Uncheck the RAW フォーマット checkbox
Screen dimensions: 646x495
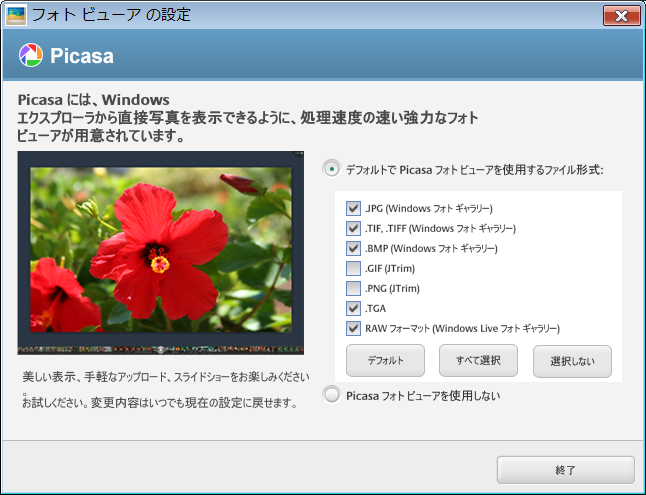(x=353, y=328)
